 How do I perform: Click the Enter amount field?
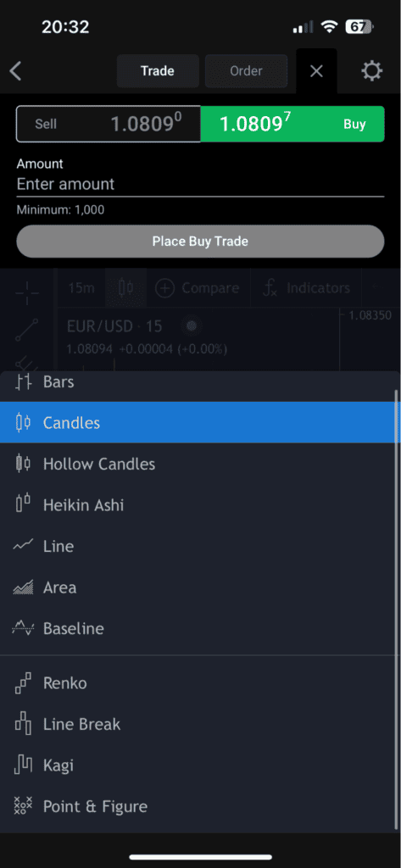200,184
